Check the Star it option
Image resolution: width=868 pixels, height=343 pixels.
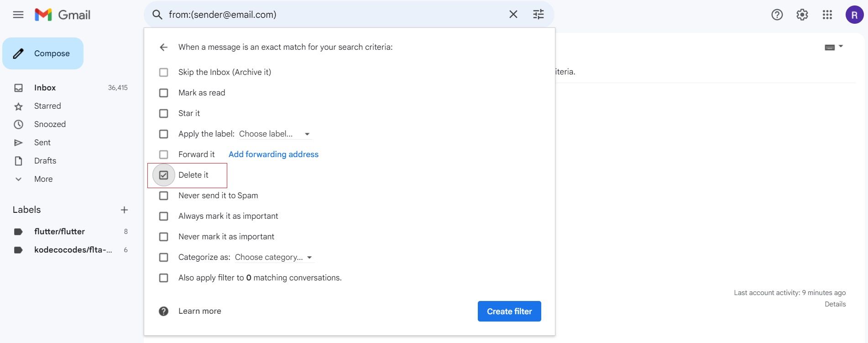click(163, 113)
